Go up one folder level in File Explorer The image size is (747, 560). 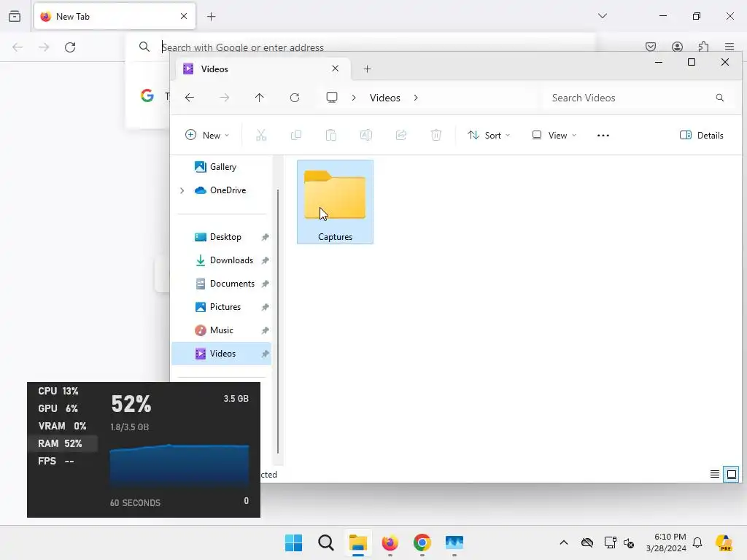coord(259,98)
